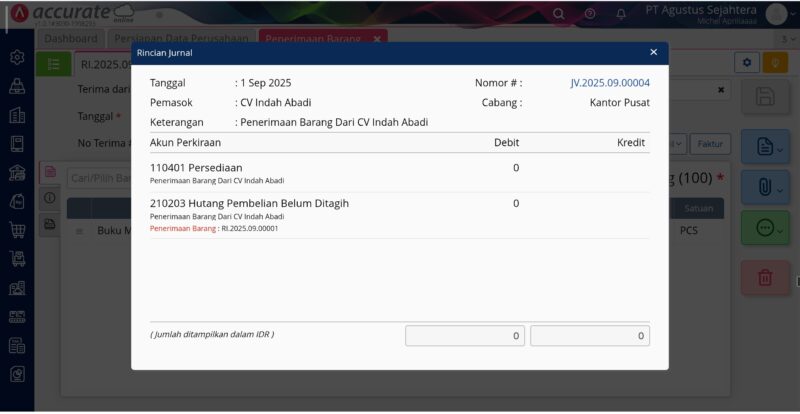This screenshot has width=800, height=414.
Task: Open the shopping cart module in sidebar
Action: [17, 229]
